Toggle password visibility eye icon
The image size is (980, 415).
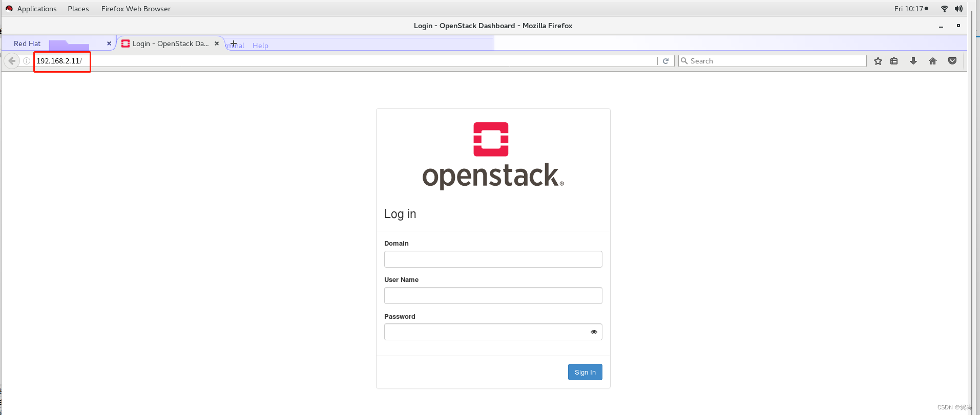(594, 332)
